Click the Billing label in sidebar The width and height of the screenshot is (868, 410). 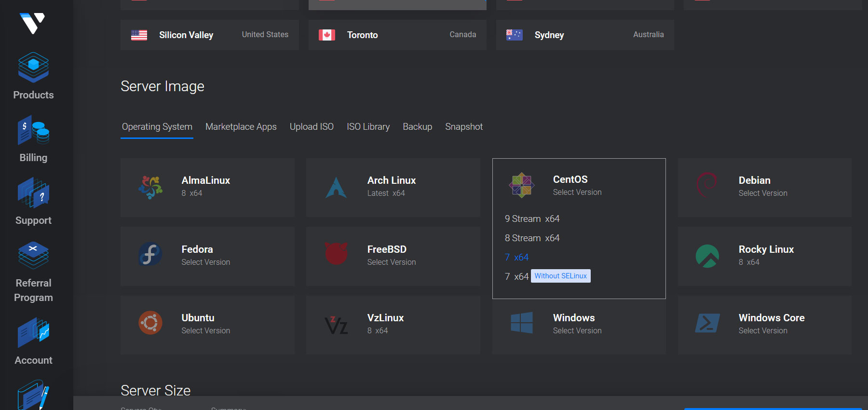(x=33, y=158)
